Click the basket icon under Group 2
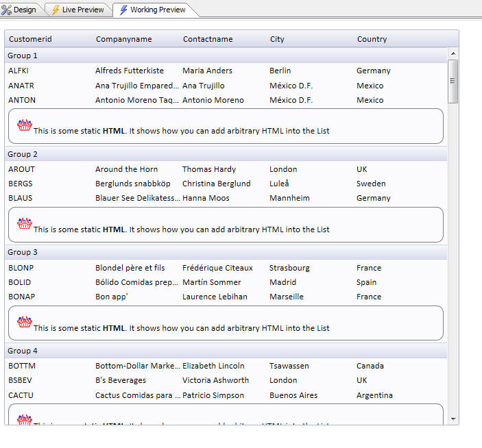 click(25, 223)
